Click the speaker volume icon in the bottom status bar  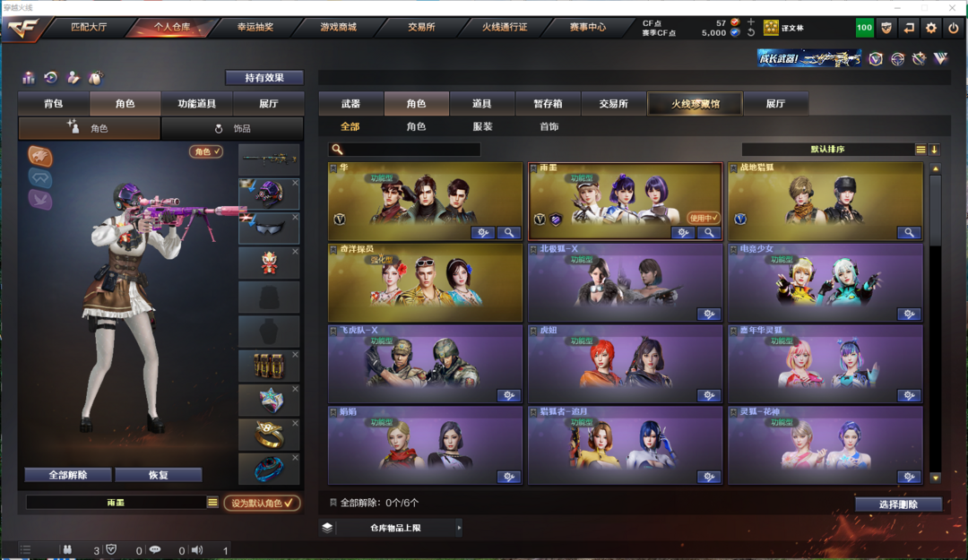tap(197, 549)
